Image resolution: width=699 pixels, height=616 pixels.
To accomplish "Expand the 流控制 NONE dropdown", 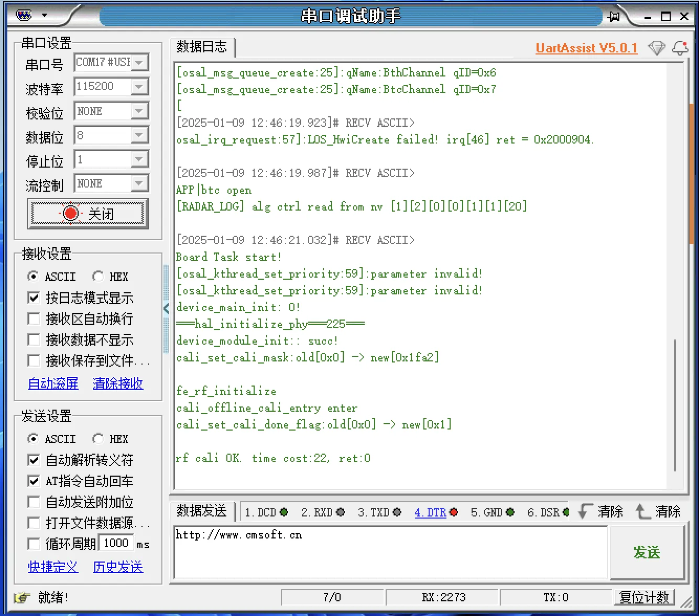I will pos(139,183).
